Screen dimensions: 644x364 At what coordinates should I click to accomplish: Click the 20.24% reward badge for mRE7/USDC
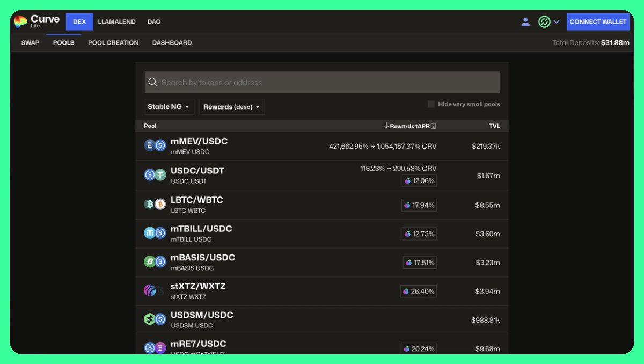(419, 348)
